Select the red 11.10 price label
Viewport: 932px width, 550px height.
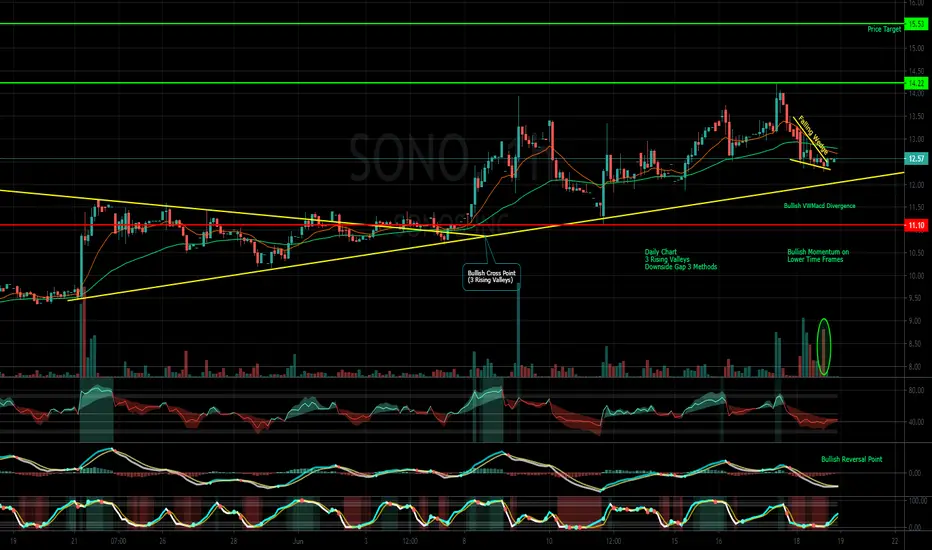click(916, 225)
